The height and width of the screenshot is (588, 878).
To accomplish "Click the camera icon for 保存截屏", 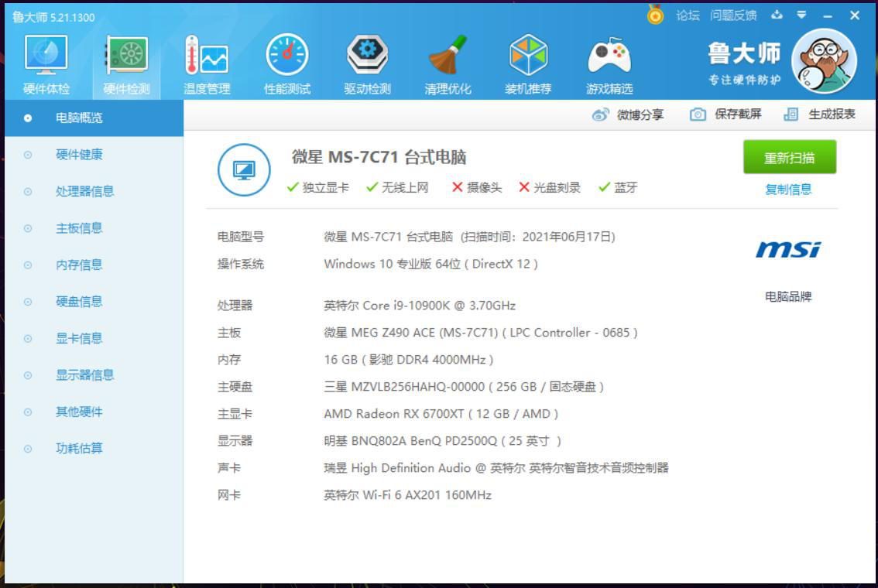I will pos(698,115).
